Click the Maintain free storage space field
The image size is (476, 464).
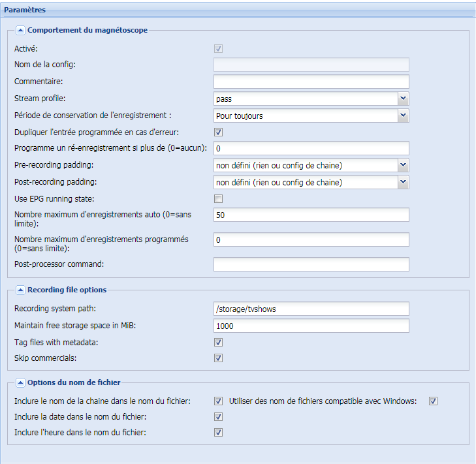pos(311,326)
